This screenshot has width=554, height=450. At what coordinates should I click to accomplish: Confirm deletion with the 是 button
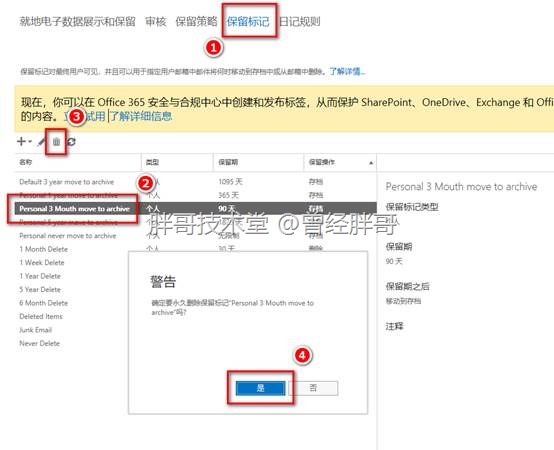point(260,388)
